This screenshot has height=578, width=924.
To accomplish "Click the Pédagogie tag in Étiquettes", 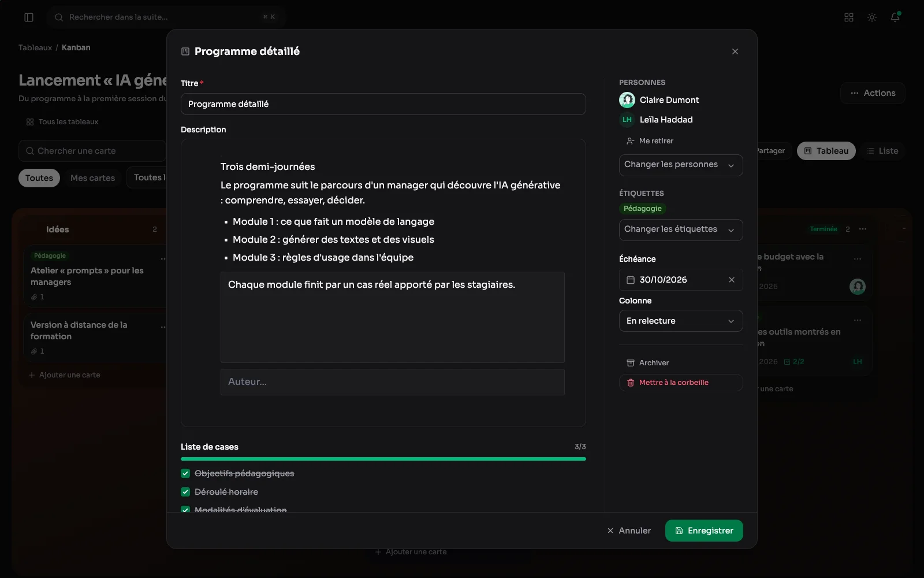I will tap(643, 209).
